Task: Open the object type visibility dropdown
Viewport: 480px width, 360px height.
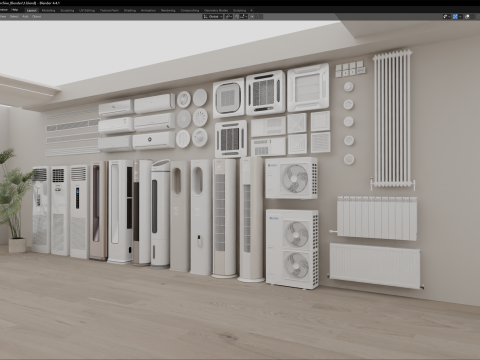Action: pyautogui.click(x=447, y=16)
